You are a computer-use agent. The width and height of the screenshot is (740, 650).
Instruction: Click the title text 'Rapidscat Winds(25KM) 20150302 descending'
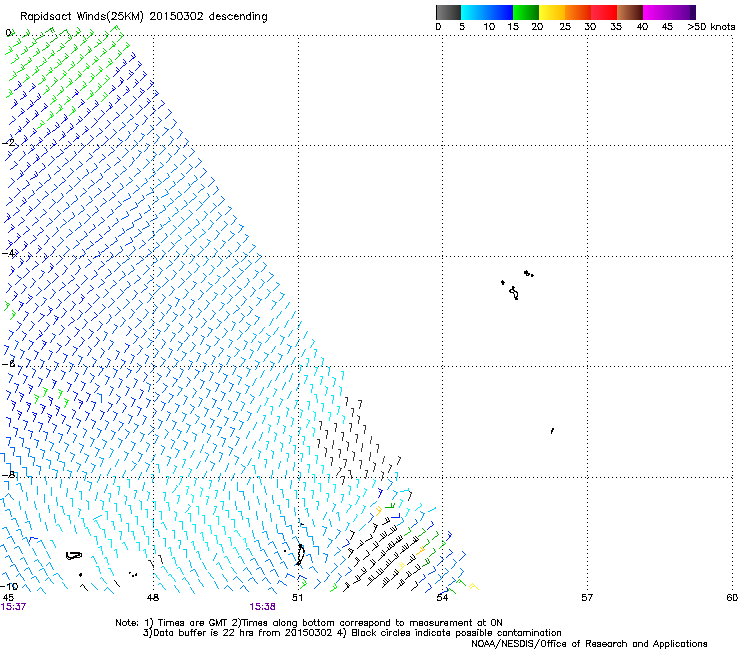[x=143, y=16]
